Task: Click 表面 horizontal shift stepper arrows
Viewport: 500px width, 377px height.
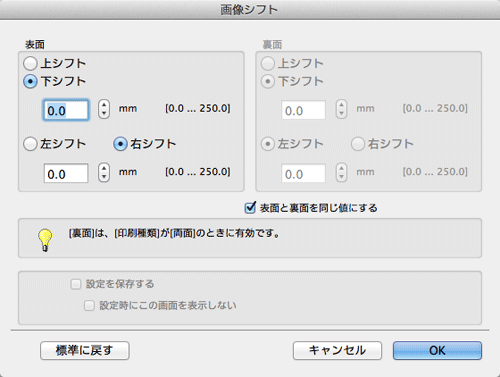Action: pos(104,172)
